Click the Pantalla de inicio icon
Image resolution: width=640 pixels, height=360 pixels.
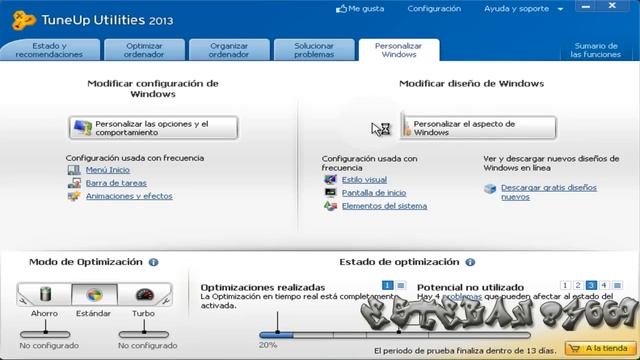pyautogui.click(x=330, y=193)
